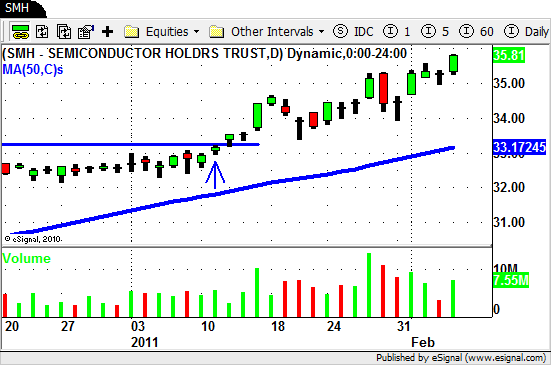This screenshot has height=365, width=551.
Task: Click the black plus icon
Action: point(108,32)
